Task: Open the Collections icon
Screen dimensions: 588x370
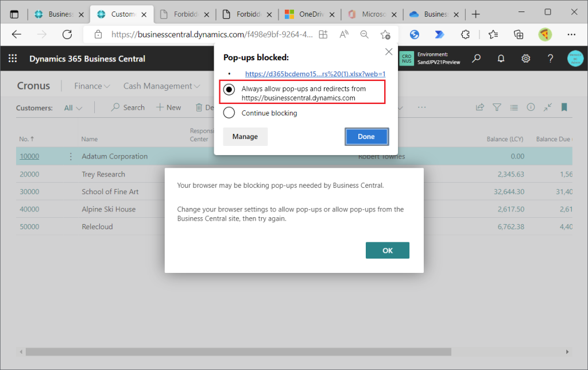Action: pyautogui.click(x=519, y=34)
